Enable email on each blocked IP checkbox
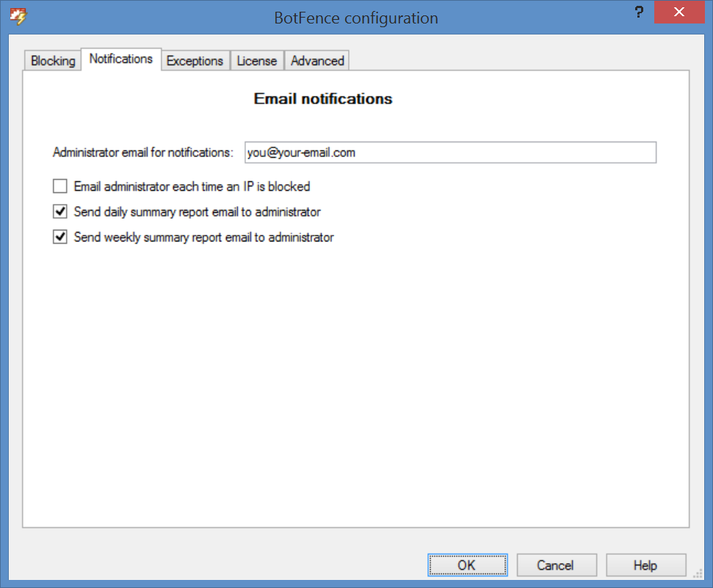Viewport: 713px width, 588px height. tap(60, 186)
